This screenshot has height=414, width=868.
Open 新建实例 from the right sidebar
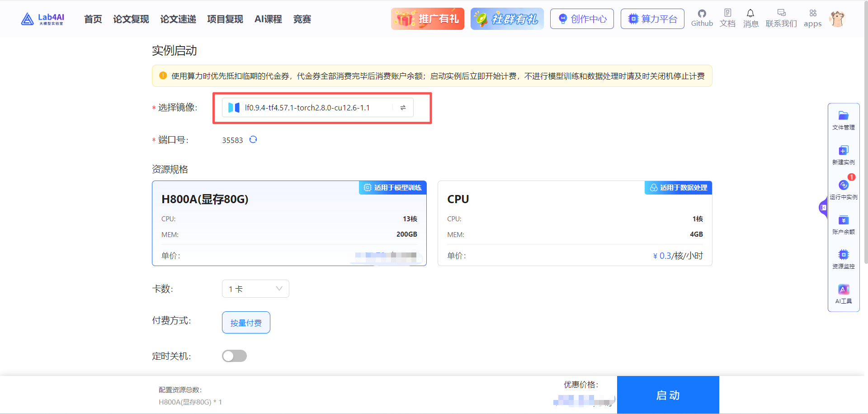click(843, 154)
